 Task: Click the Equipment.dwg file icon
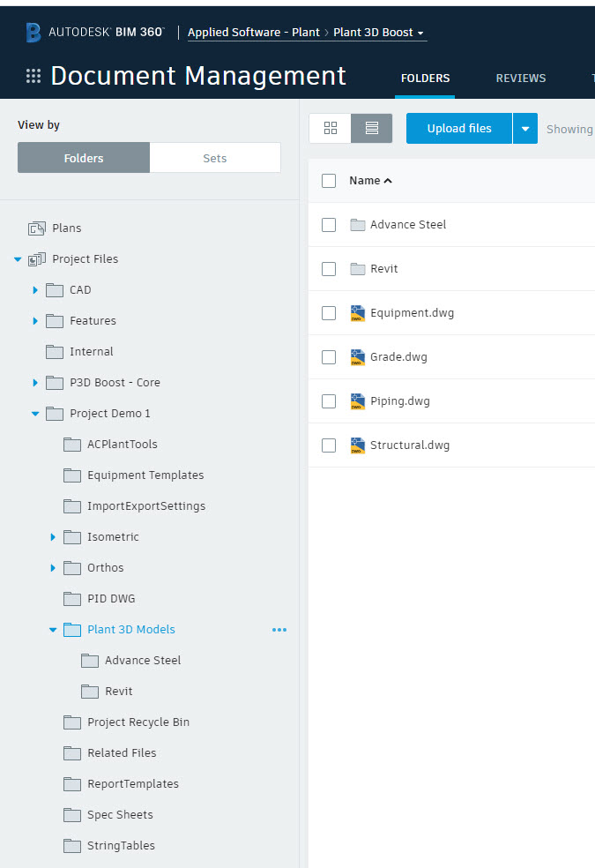357,313
